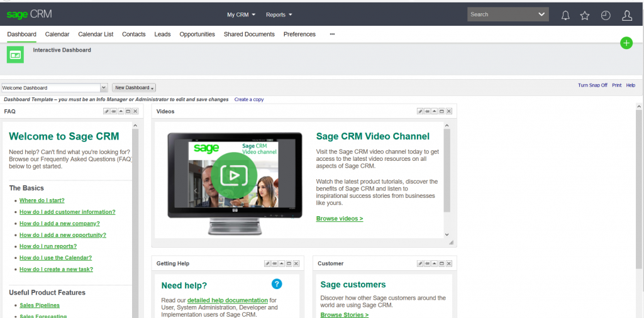The image size is (644, 318).
Task: Click the blue help question mark icon
Action: [277, 284]
